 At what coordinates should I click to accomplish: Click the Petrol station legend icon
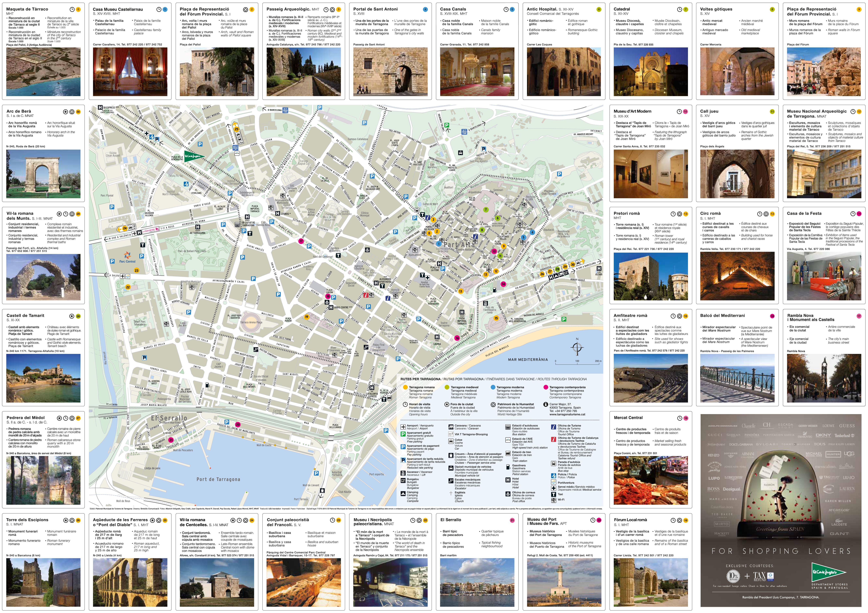[508, 467]
